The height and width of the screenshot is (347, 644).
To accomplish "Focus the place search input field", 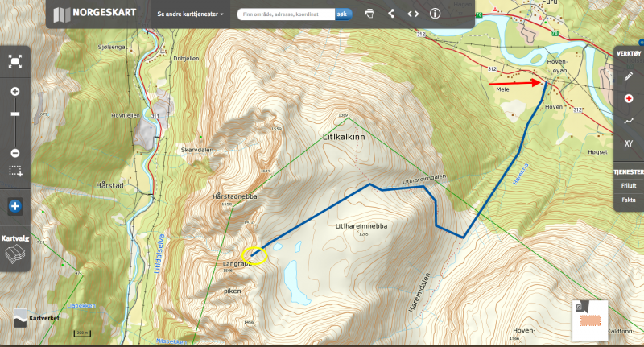I will pyautogui.click(x=287, y=14).
